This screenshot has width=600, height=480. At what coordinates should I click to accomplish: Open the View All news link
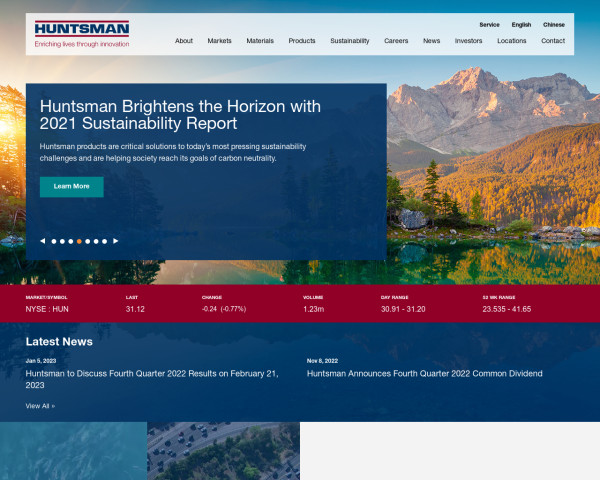(x=40, y=406)
